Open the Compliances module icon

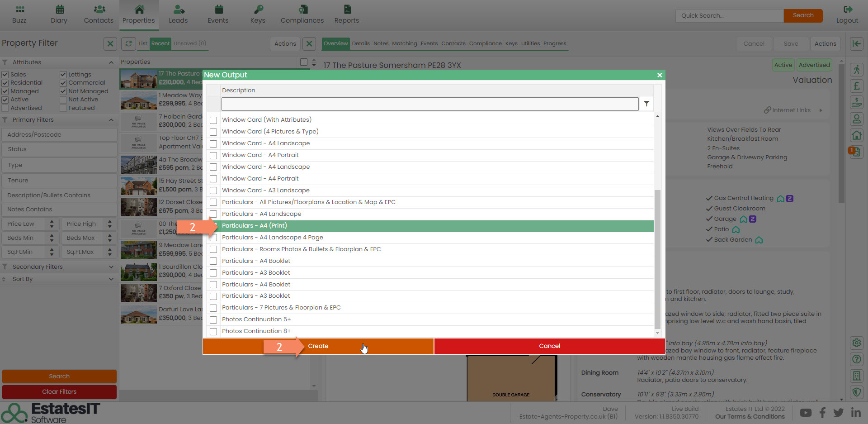point(302,10)
